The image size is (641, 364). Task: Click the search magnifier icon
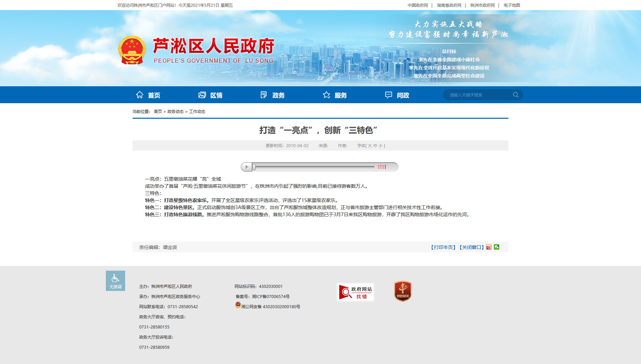(x=516, y=95)
